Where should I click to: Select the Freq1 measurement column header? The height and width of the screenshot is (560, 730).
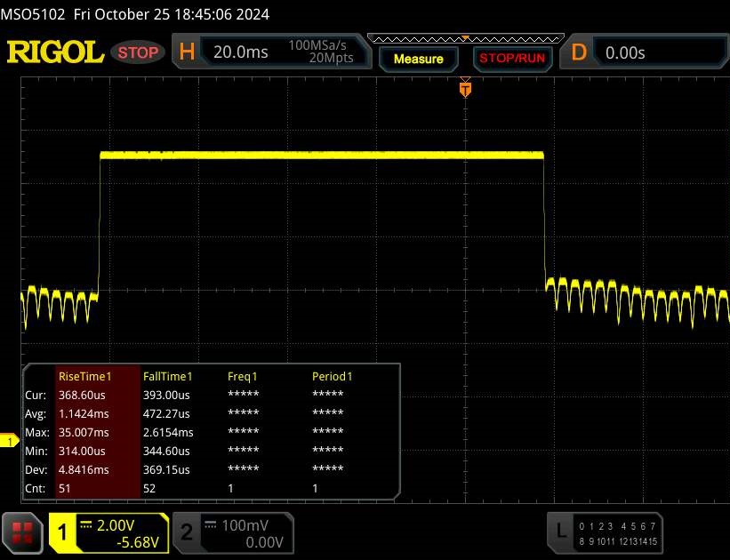point(242,377)
